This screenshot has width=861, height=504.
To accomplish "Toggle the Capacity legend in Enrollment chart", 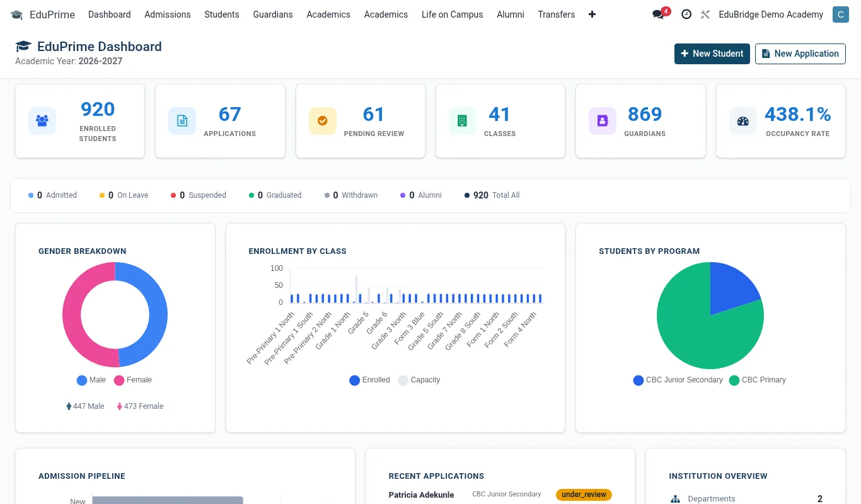I will click(419, 380).
